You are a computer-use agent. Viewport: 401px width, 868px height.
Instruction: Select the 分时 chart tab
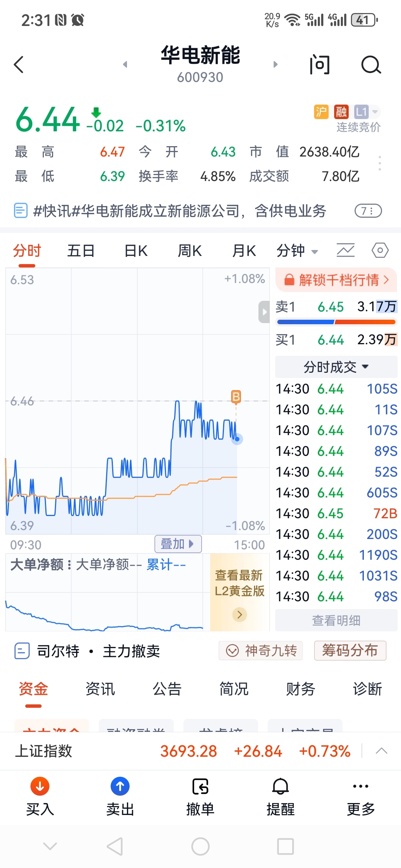27,251
